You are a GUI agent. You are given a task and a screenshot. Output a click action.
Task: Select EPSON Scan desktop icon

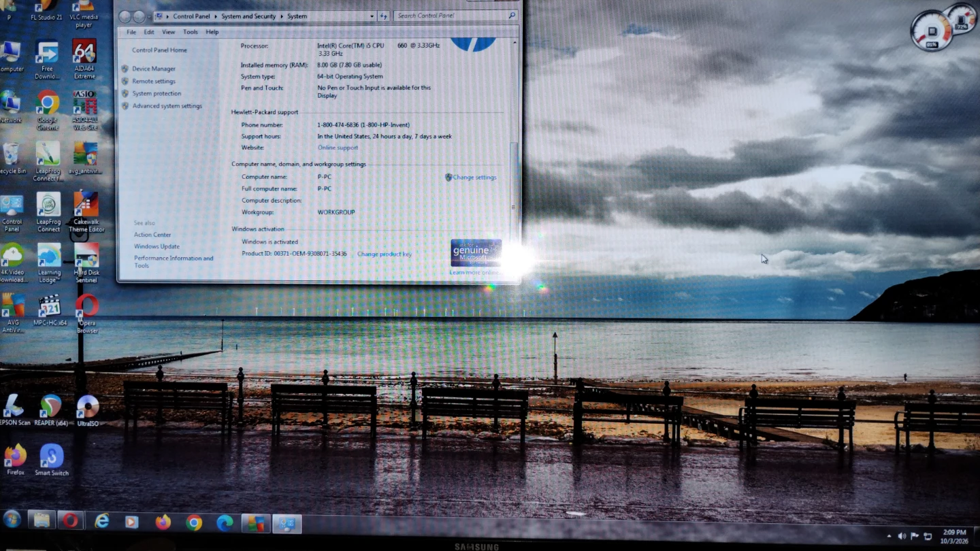[14, 410]
